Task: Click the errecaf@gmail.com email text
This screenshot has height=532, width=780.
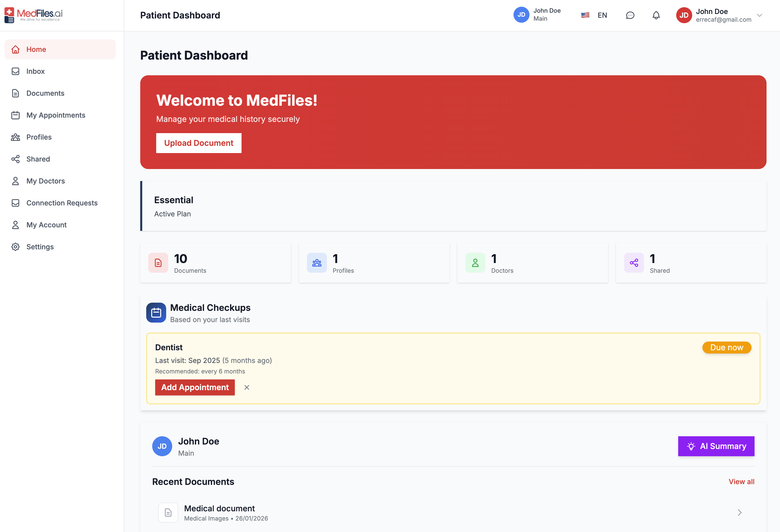Action: pos(724,20)
